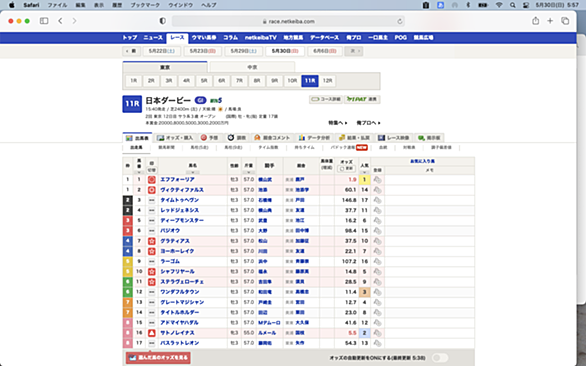Open Control Center in the menu bar

[x=526, y=5]
